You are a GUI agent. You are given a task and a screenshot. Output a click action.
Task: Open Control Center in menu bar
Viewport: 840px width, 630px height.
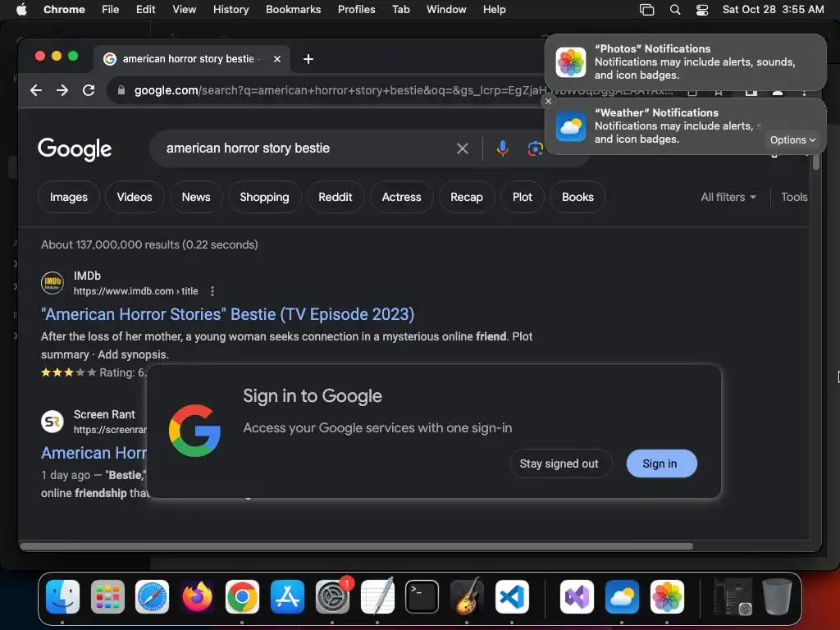click(x=702, y=10)
